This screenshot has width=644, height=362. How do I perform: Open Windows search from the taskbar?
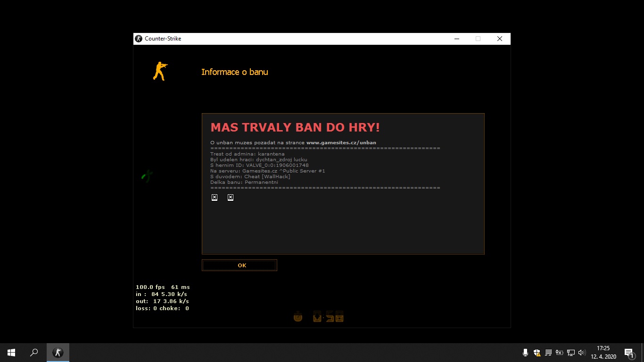(34, 353)
